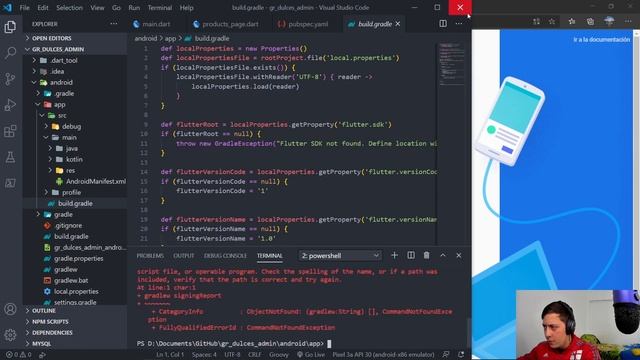The image size is (640, 360).
Task: Close the terminal panel
Action: coord(459,256)
